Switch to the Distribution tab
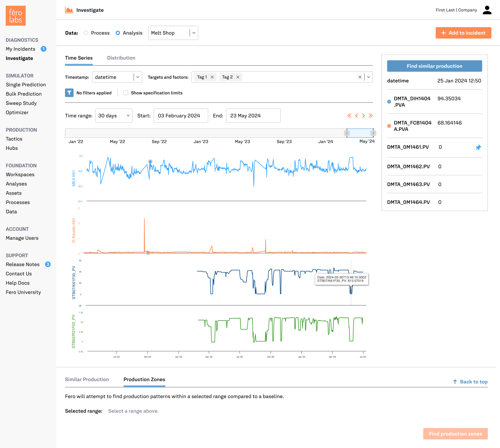 pyautogui.click(x=121, y=58)
